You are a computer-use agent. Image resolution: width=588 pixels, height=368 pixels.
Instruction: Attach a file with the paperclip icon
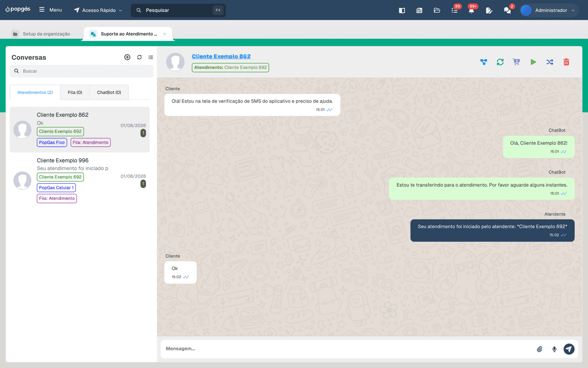[x=539, y=349]
